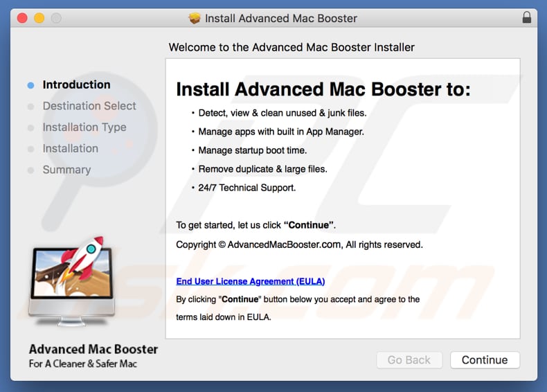
Task: Click the 'Install Advanced Mac Booster' window title
Action: [x=281, y=18]
